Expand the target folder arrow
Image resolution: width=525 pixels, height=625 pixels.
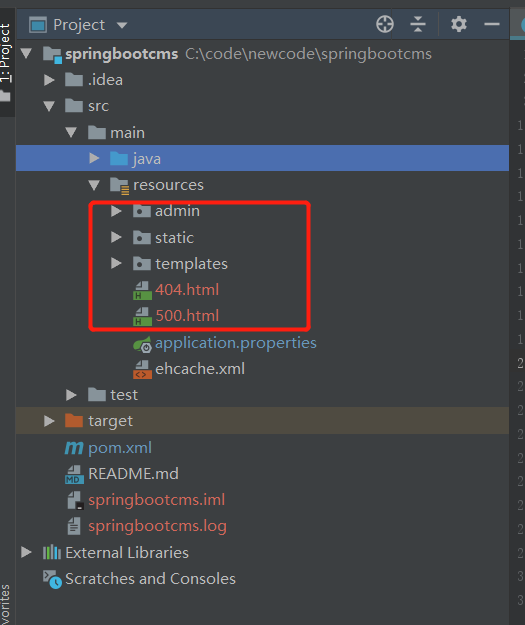(49, 421)
